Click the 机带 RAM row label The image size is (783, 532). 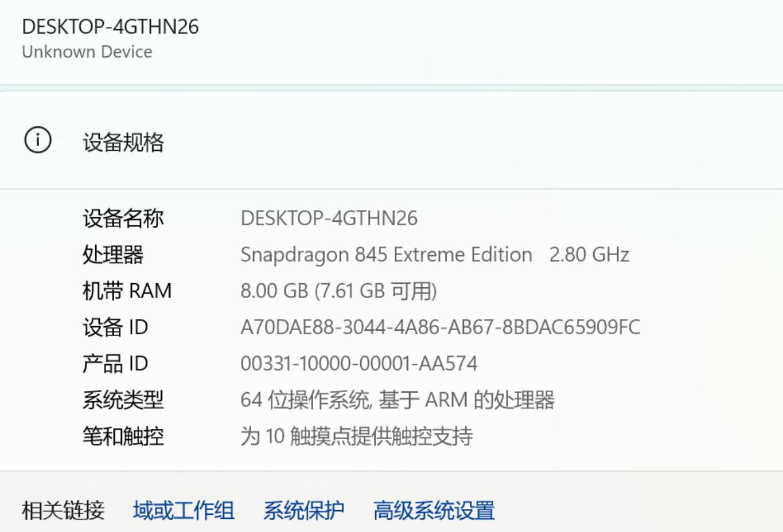pos(127,291)
